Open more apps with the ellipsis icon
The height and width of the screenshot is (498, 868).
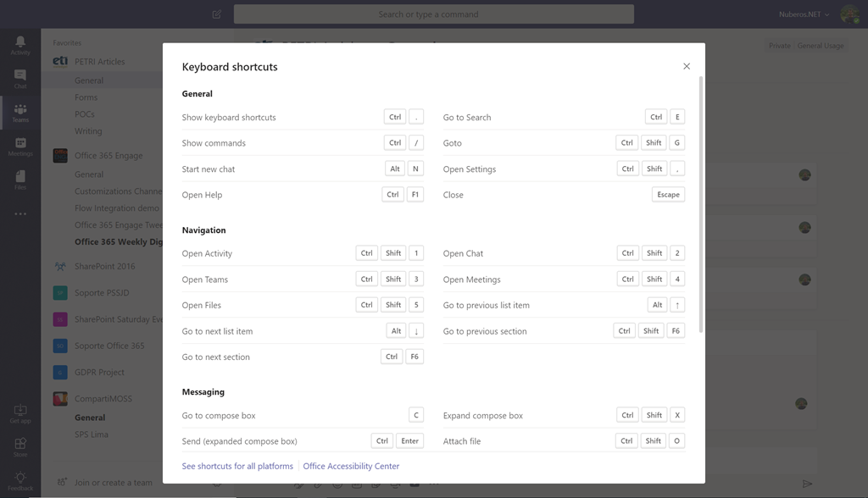coord(19,213)
